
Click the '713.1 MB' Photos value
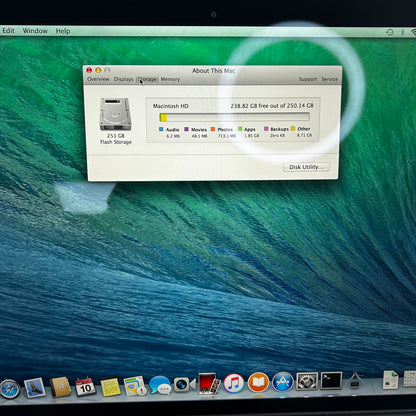[227, 136]
